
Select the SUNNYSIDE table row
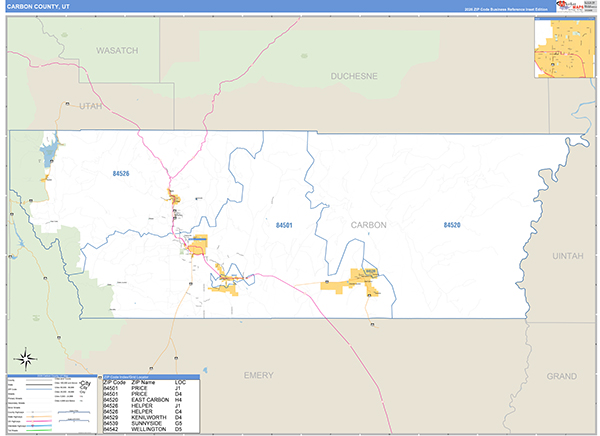pos(151,423)
